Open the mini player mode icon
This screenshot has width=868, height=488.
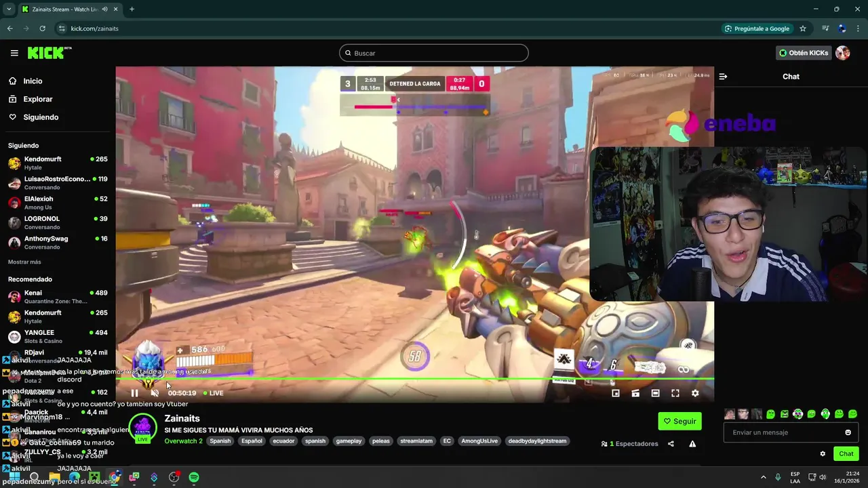click(x=616, y=393)
